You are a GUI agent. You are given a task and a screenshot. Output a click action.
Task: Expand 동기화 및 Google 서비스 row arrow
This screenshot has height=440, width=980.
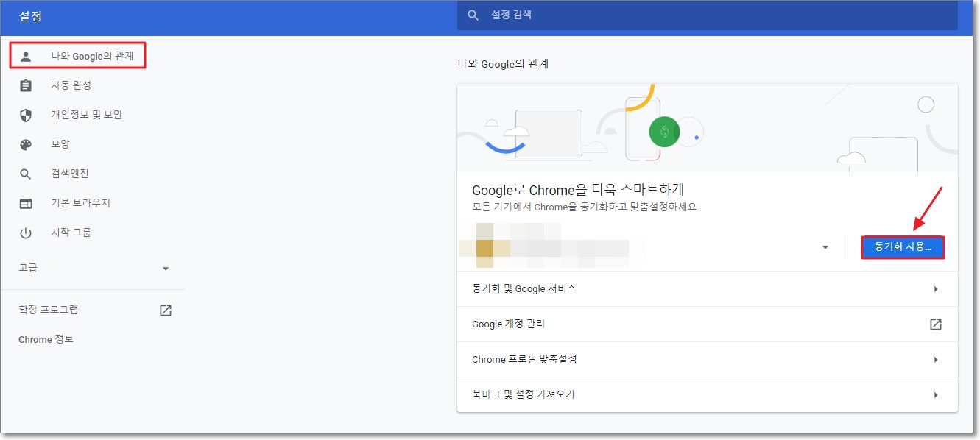pyautogui.click(x=936, y=289)
